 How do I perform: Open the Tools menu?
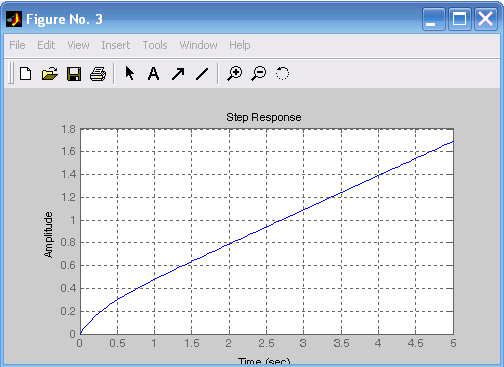(155, 45)
